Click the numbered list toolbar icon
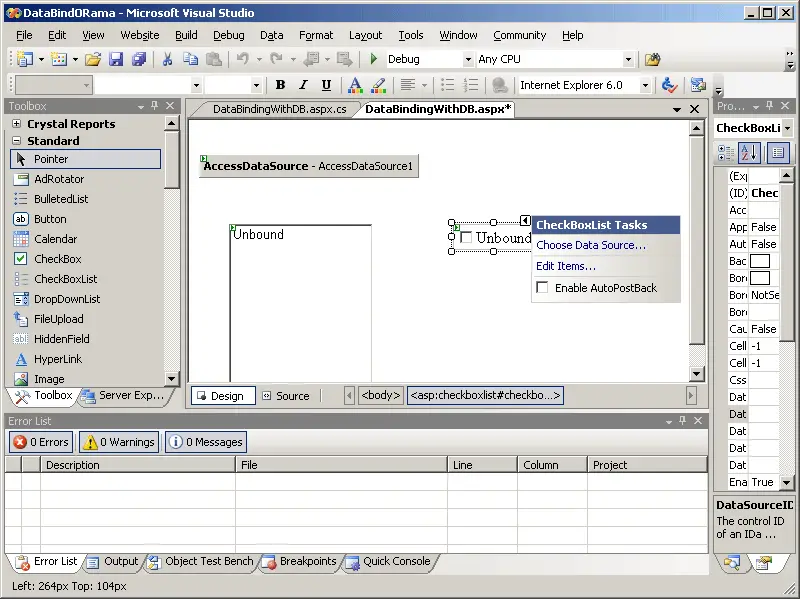 click(x=470, y=85)
